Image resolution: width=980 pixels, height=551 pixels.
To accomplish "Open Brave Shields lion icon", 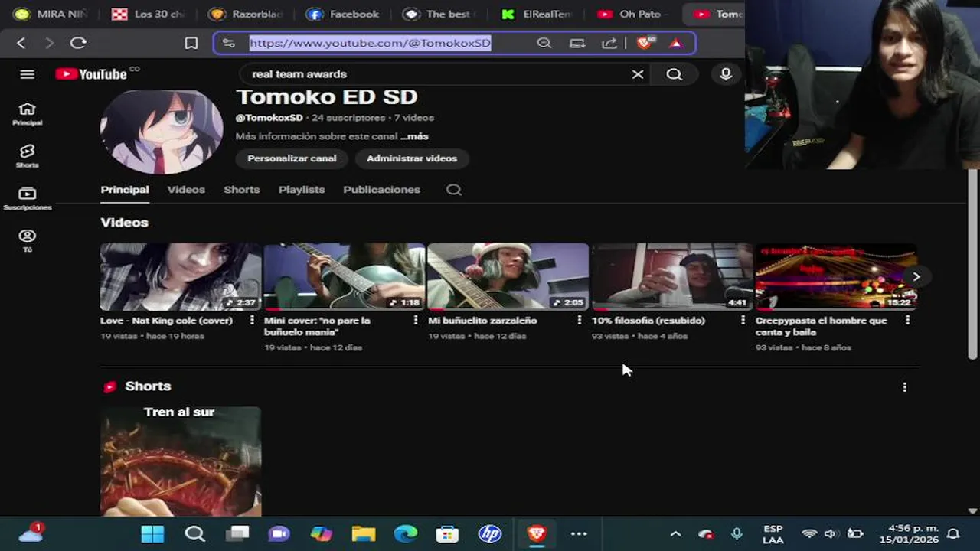I will 644,43.
